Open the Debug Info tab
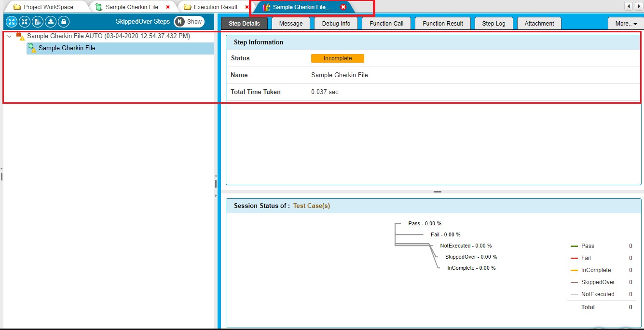The image size is (644, 330). [336, 24]
